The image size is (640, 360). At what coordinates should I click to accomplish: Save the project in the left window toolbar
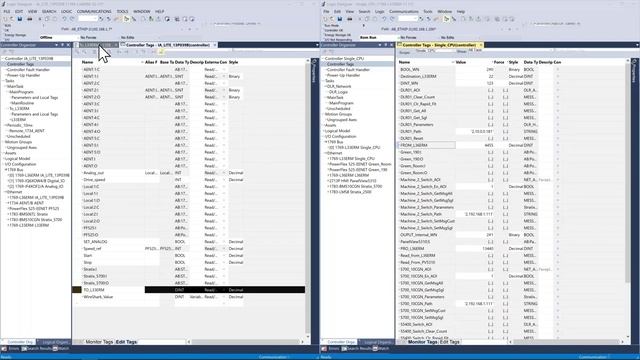pyautogui.click(x=20, y=19)
